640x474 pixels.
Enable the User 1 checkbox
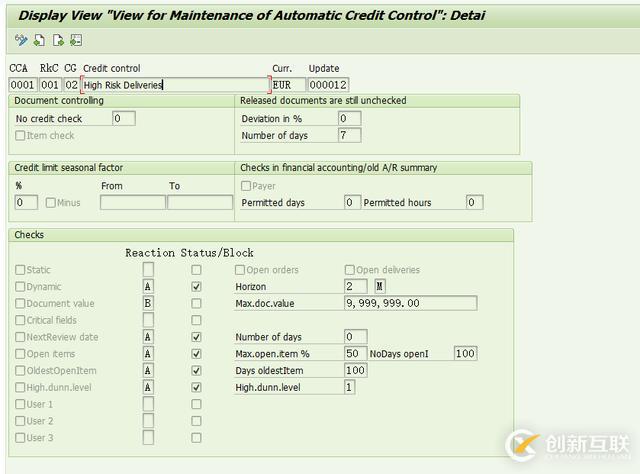20,404
